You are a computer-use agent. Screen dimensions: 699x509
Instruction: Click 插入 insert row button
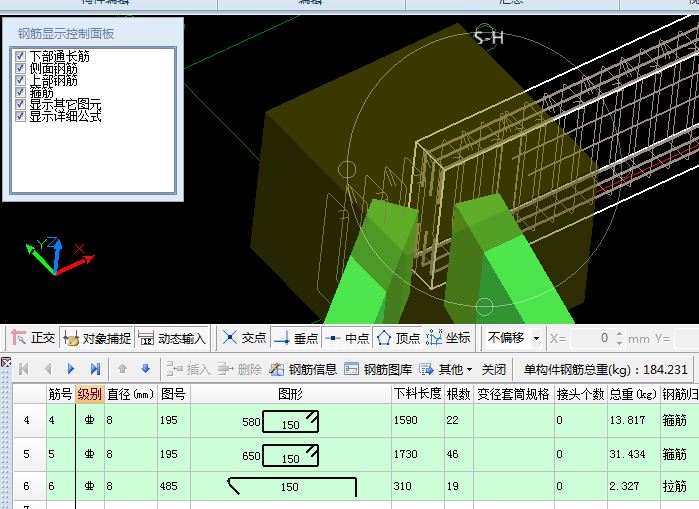188,369
